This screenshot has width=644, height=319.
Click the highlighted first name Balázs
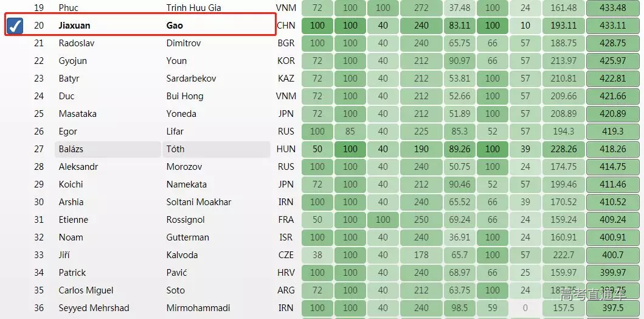click(71, 149)
